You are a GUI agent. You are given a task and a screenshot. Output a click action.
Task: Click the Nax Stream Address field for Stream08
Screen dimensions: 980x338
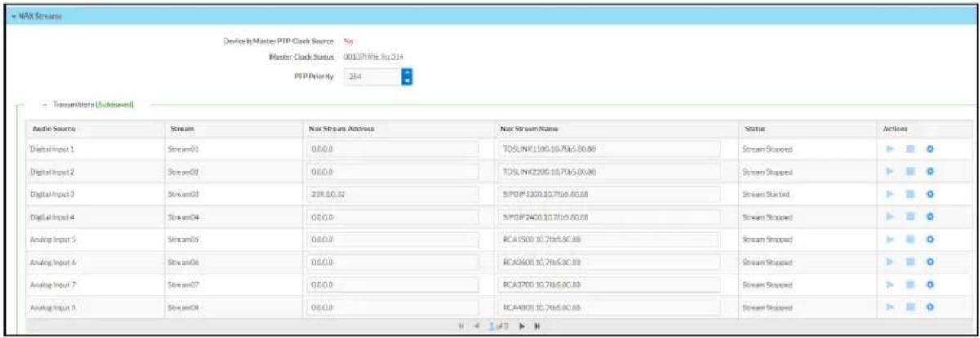(x=393, y=309)
